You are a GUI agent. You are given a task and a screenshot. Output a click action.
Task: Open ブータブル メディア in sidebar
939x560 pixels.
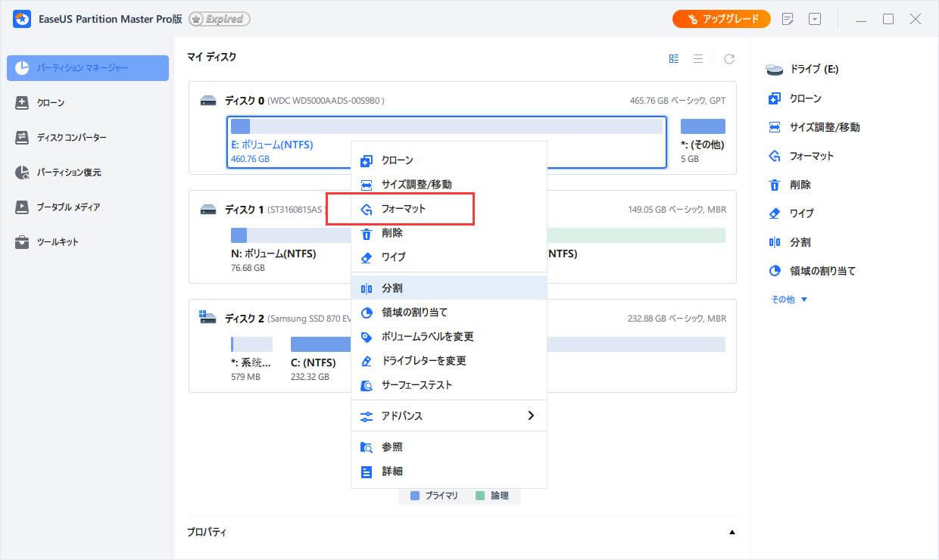coord(68,207)
